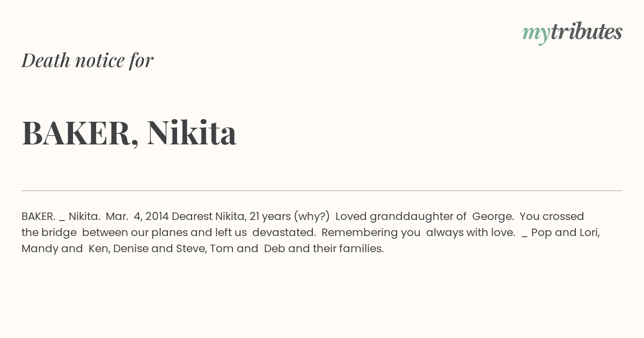Click the date "Mar. 4, 2014"

tap(137, 216)
